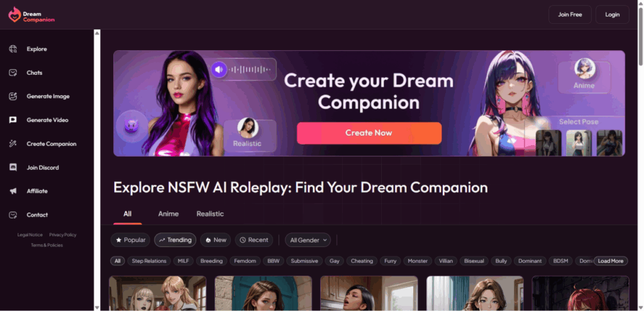Viewport: 644px width, 311px height.
Task: Click Load More to show more tags
Action: (x=610, y=261)
